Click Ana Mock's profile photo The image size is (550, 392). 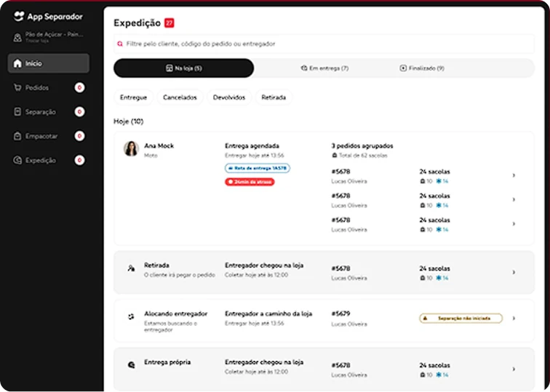[x=131, y=148]
